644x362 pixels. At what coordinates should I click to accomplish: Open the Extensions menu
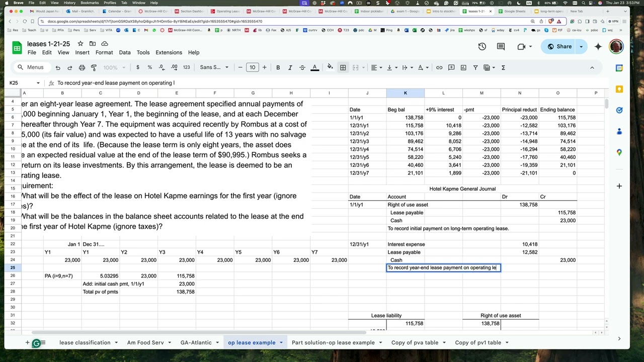click(x=169, y=52)
